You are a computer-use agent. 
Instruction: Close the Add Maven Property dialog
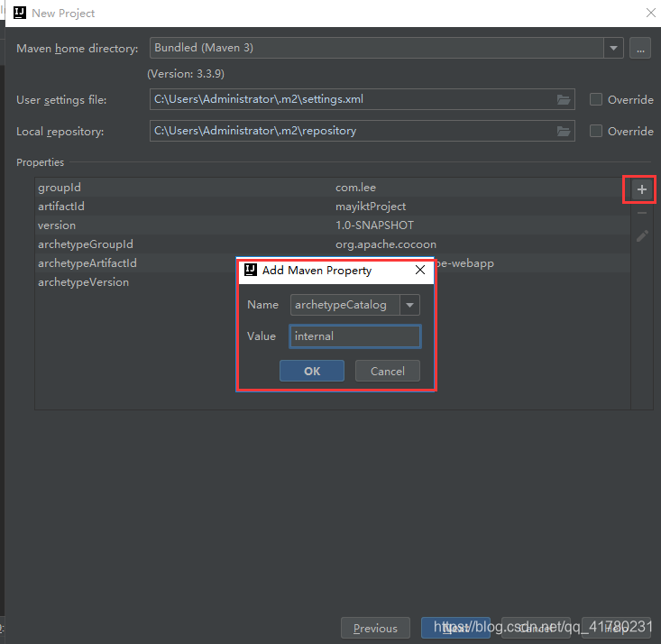(x=420, y=270)
